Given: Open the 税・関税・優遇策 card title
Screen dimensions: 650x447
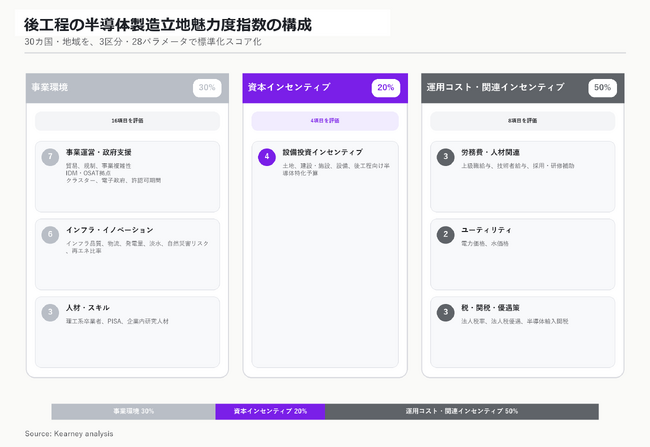Looking at the screenshot, I should tap(490, 308).
